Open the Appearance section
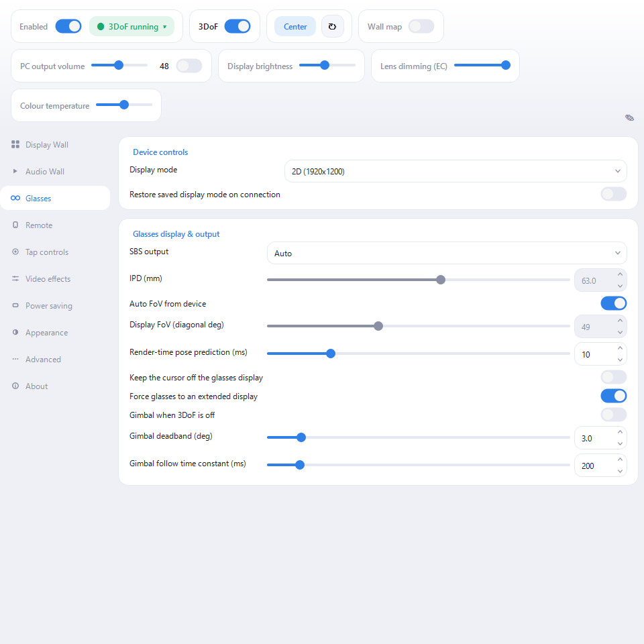 click(x=55, y=332)
